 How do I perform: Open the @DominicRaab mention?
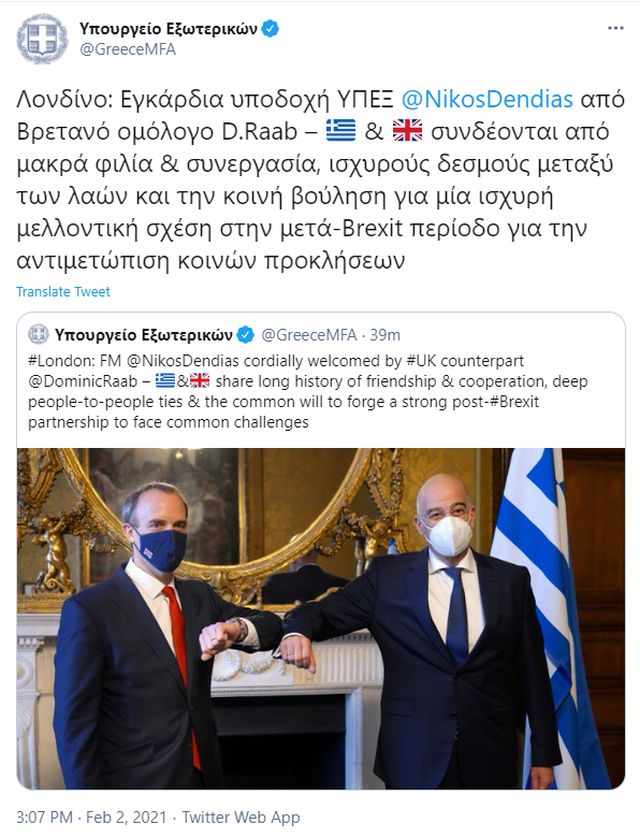(x=84, y=382)
